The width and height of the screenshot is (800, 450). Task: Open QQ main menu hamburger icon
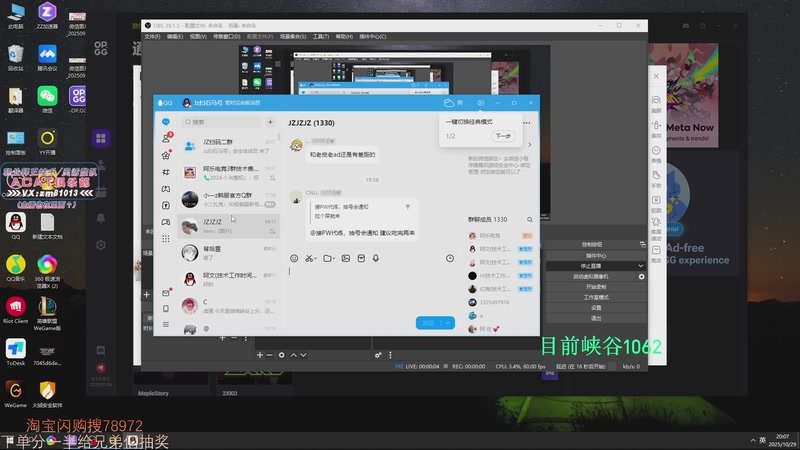click(x=166, y=324)
